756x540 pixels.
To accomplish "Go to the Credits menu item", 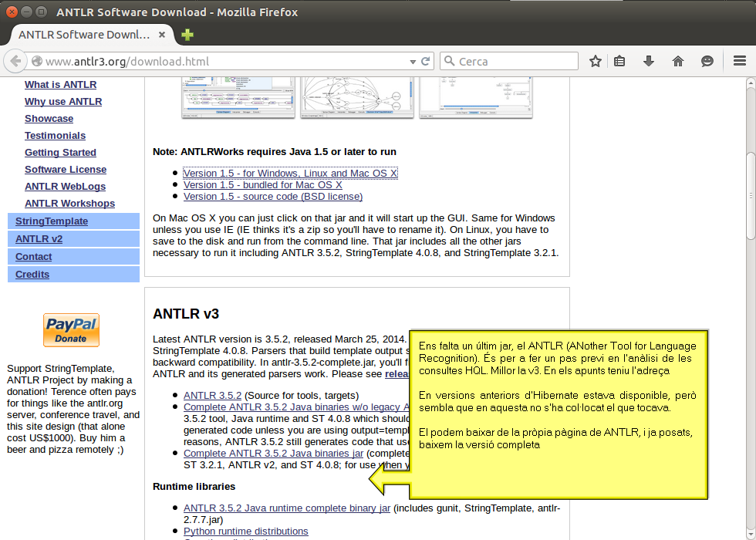I will pyautogui.click(x=74, y=275).
